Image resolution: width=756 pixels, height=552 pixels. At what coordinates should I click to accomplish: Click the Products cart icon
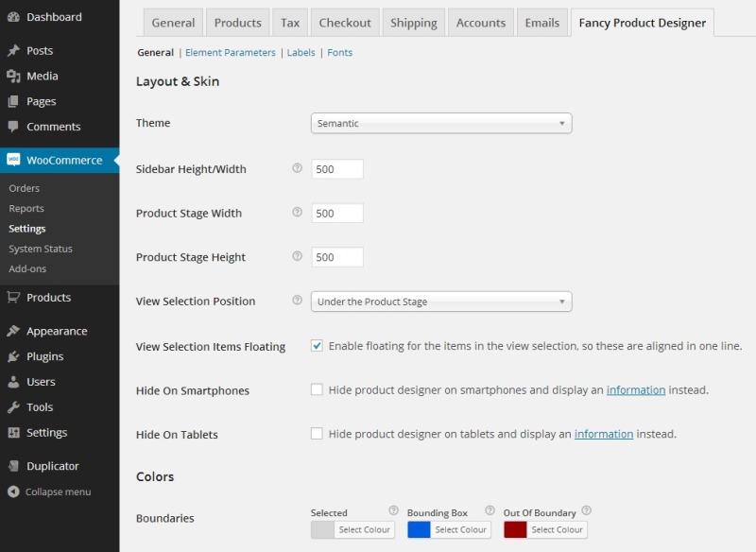[13, 297]
